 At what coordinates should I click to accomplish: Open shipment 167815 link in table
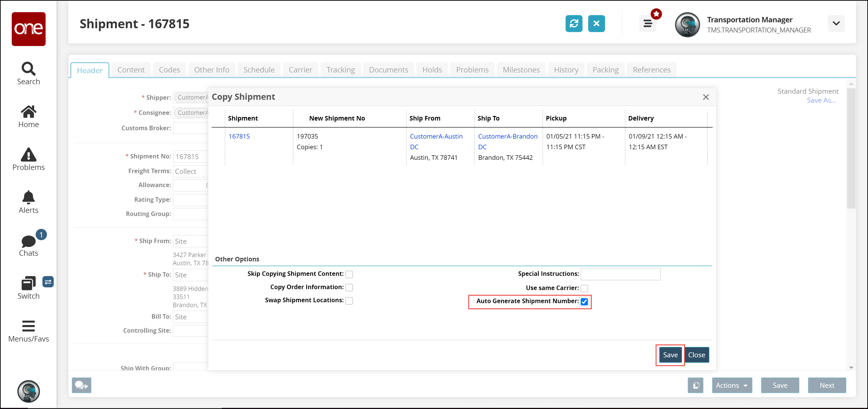pyautogui.click(x=239, y=136)
